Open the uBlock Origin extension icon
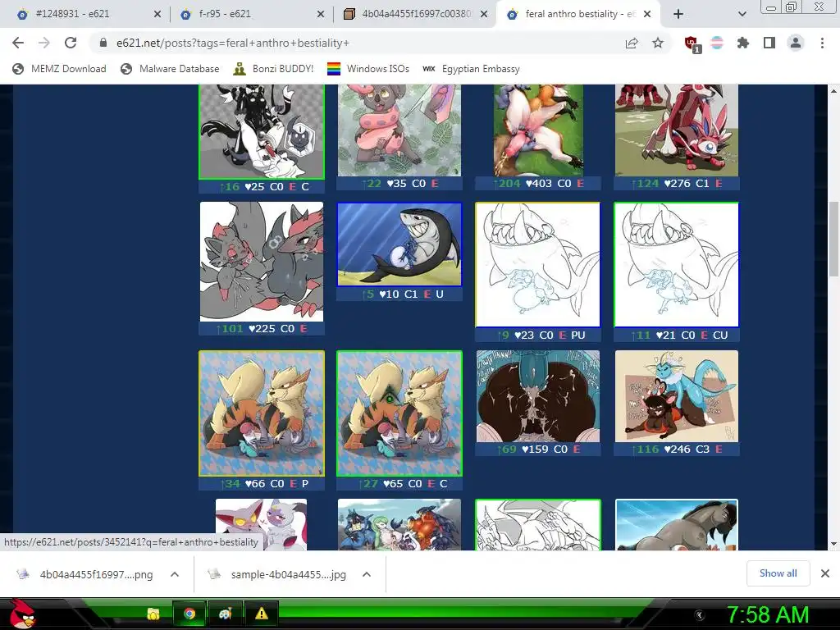840x630 pixels. coord(692,44)
